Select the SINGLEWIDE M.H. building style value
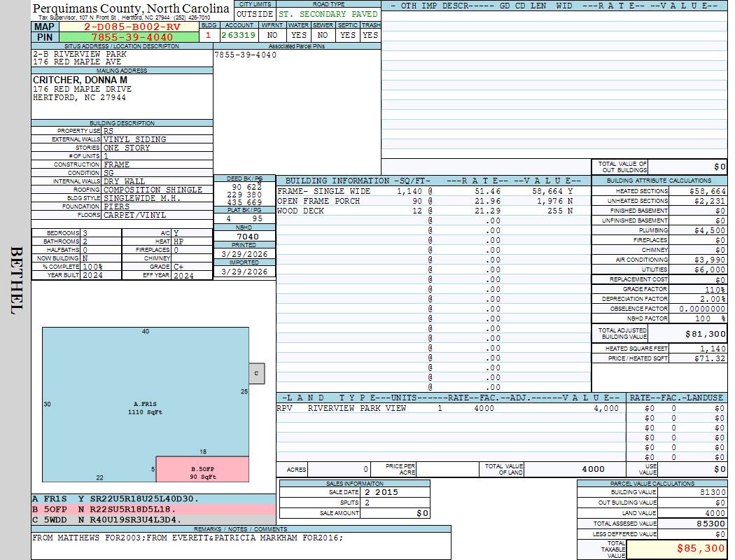This screenshot has height=560, width=735. point(142,198)
